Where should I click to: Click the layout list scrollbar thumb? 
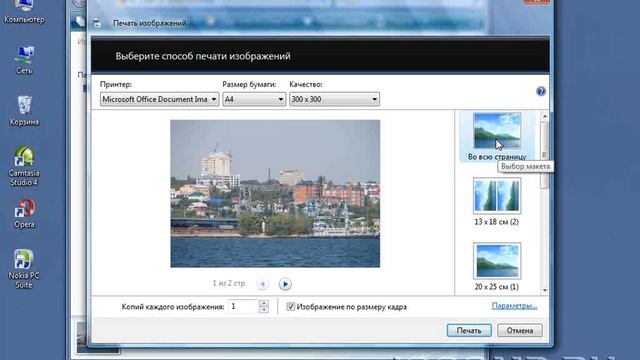544,155
